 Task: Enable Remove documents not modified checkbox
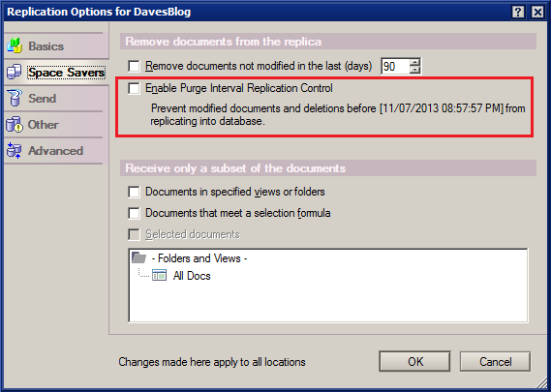point(134,66)
